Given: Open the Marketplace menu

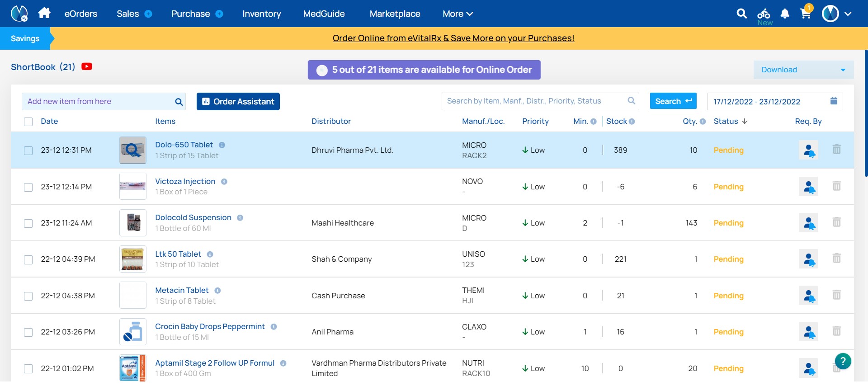Looking at the screenshot, I should (395, 14).
